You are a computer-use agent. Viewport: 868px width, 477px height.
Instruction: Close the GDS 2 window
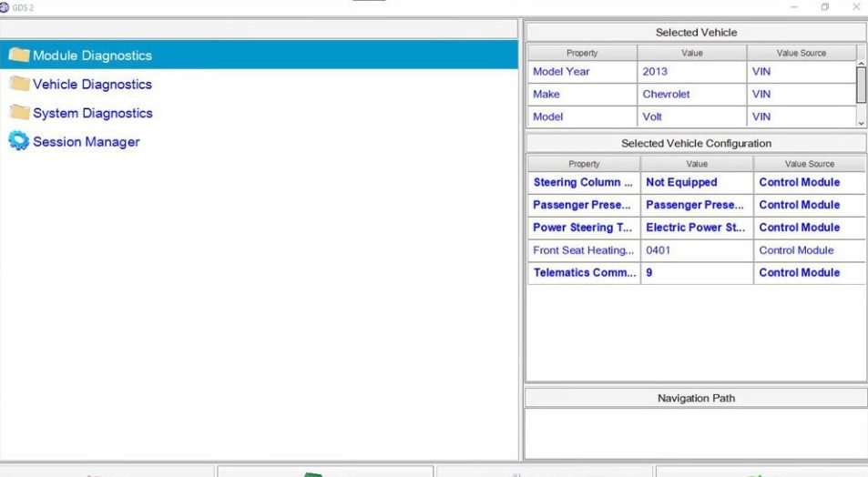pos(856,7)
